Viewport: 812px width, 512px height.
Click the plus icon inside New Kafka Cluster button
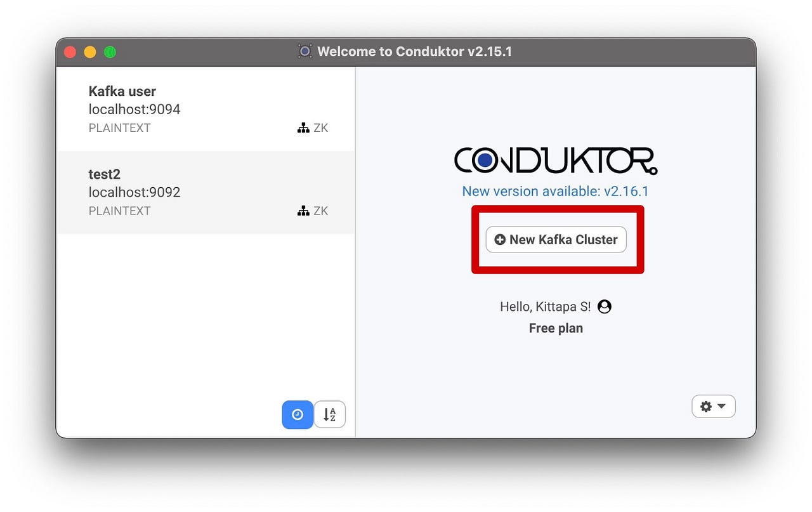(x=500, y=240)
